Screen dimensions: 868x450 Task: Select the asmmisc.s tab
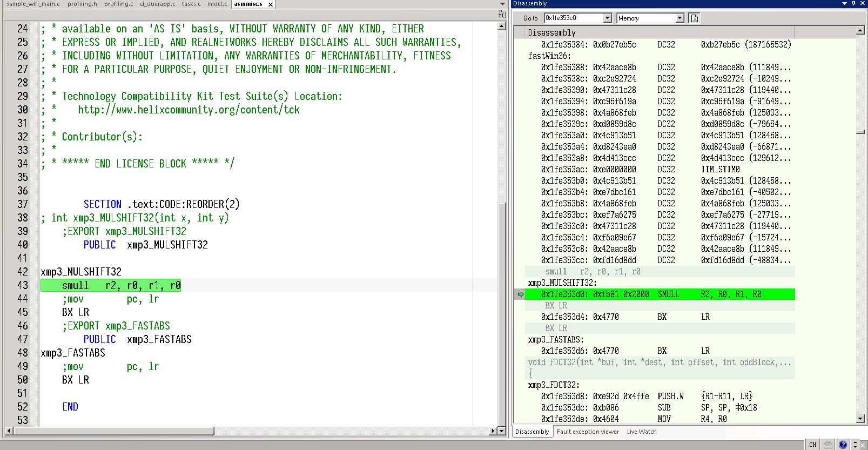[248, 4]
